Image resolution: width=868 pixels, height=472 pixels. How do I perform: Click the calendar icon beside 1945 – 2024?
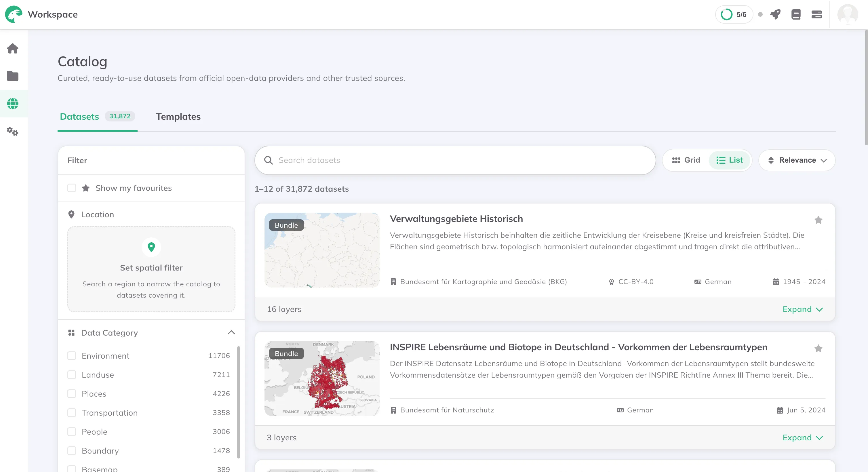776,282
